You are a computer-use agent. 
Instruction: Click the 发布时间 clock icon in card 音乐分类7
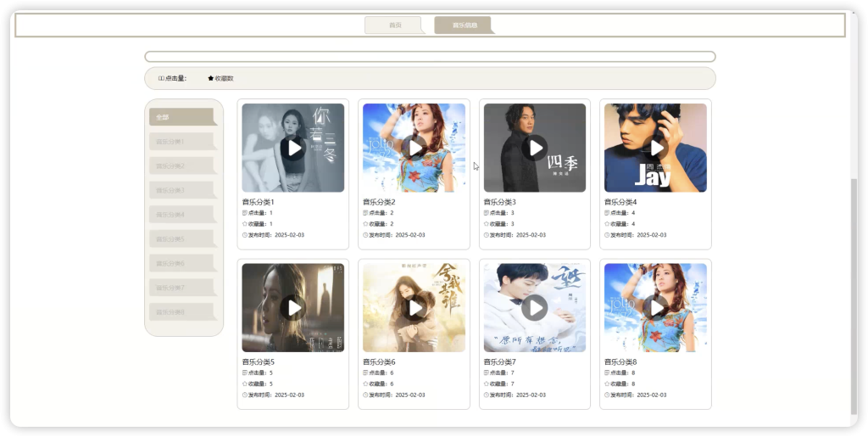pos(487,395)
